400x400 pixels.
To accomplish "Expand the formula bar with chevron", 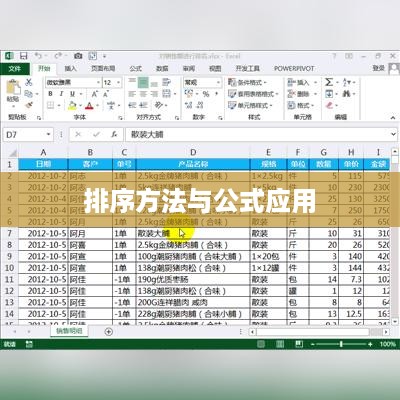I will [x=393, y=134].
